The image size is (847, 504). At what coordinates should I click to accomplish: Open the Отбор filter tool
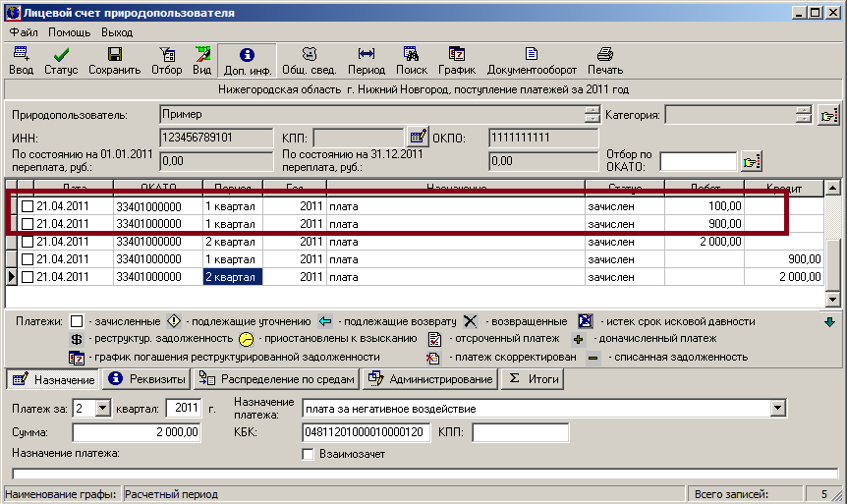point(167,61)
